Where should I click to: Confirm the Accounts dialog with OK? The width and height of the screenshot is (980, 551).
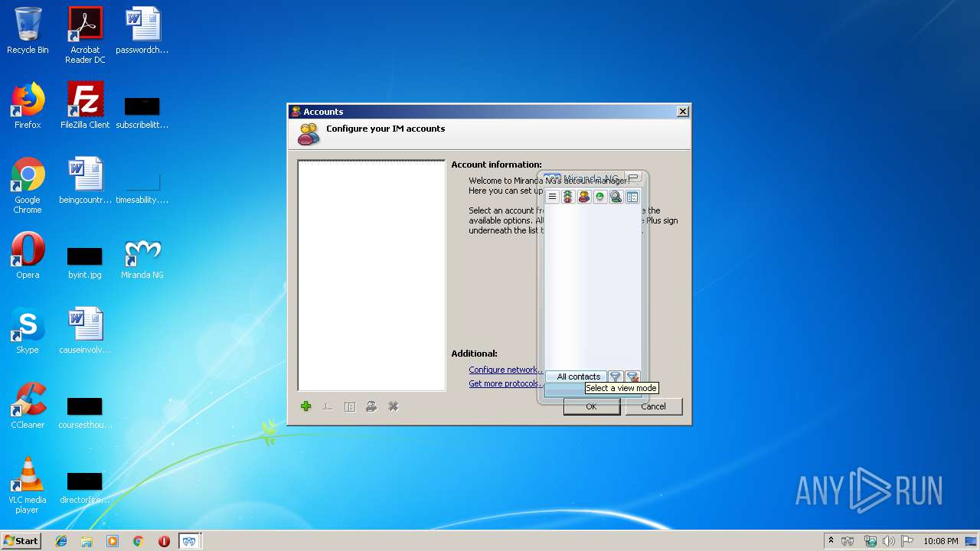[x=591, y=406]
